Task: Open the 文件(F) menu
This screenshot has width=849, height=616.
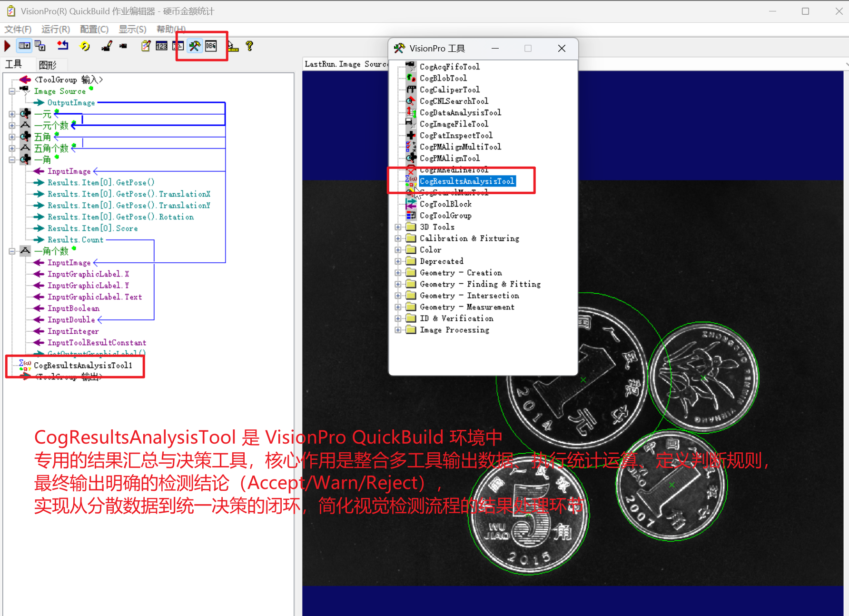Action: pyautogui.click(x=18, y=29)
